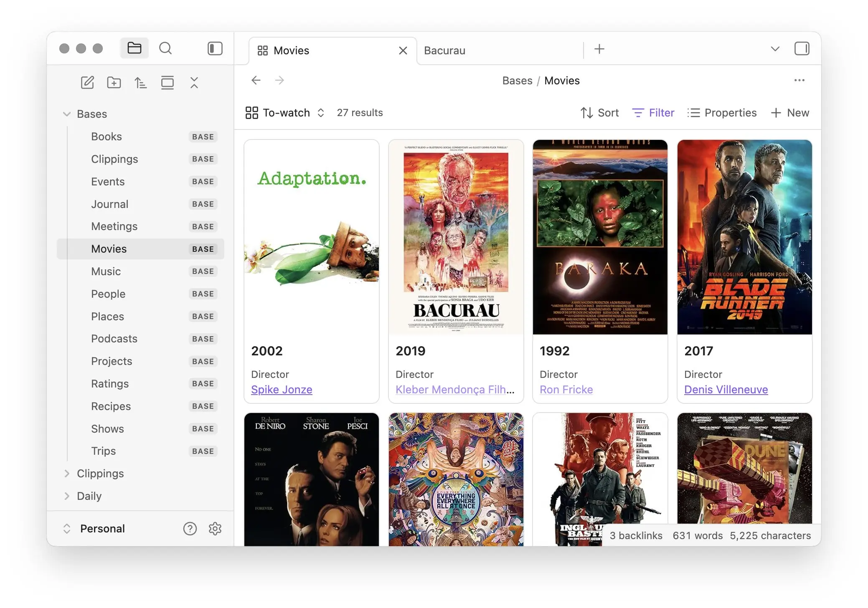Click the new folder icon
868x608 pixels.
(114, 83)
